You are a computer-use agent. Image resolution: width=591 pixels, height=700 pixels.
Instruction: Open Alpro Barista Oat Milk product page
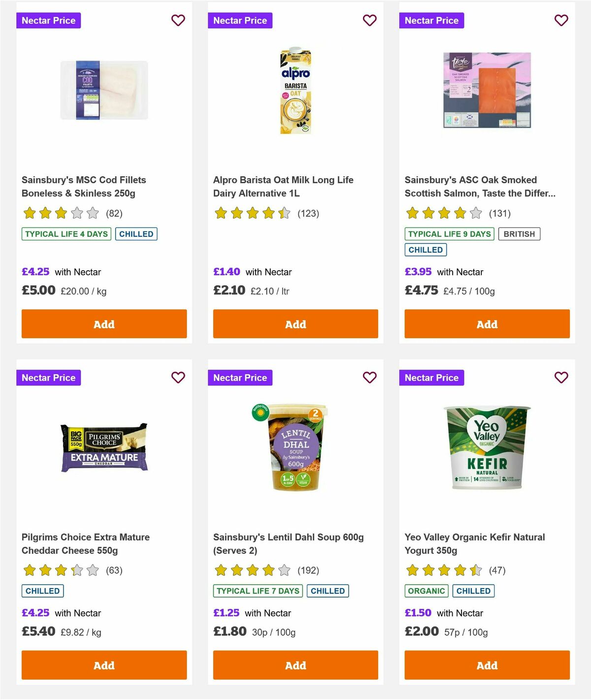[x=283, y=186]
